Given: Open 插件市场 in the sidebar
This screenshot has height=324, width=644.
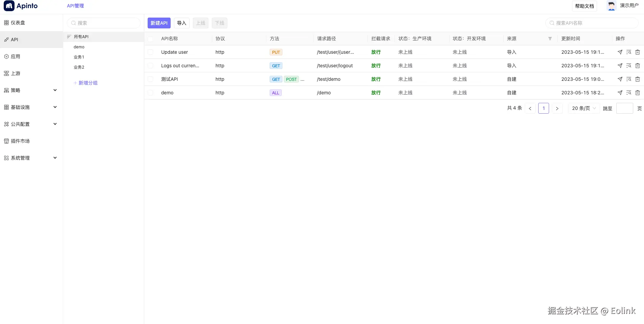Looking at the screenshot, I should click(x=31, y=141).
